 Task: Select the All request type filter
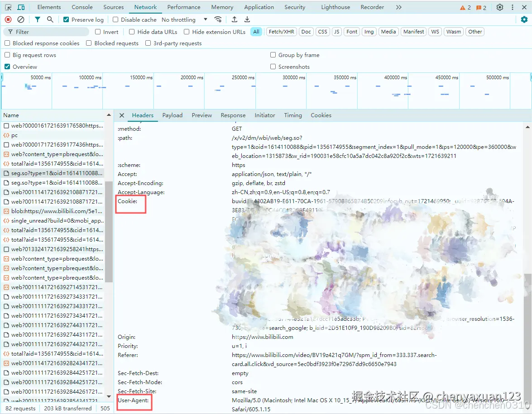[x=256, y=32]
